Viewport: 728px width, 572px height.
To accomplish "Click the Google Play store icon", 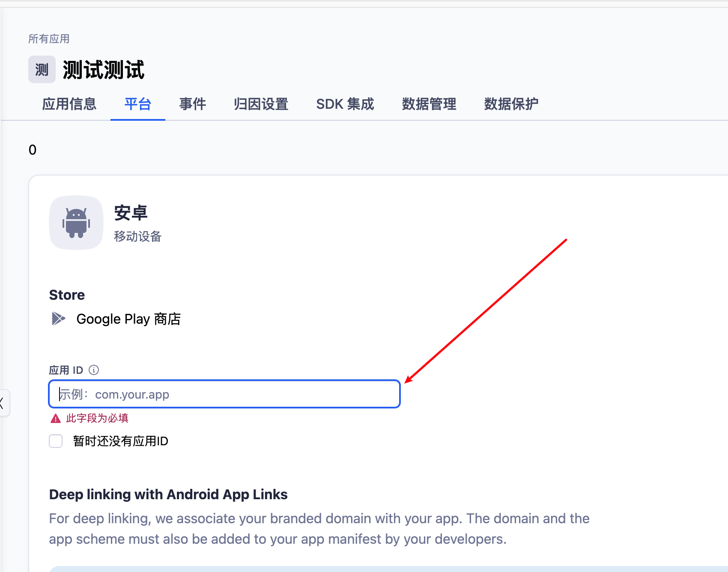I will pos(58,319).
